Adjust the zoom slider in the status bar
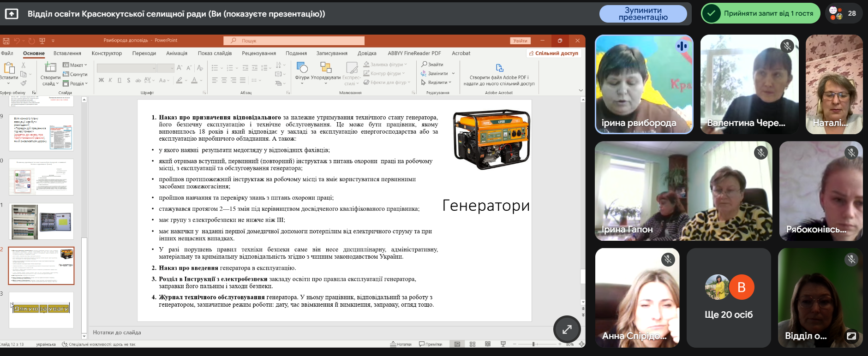The image size is (868, 356). (x=533, y=344)
